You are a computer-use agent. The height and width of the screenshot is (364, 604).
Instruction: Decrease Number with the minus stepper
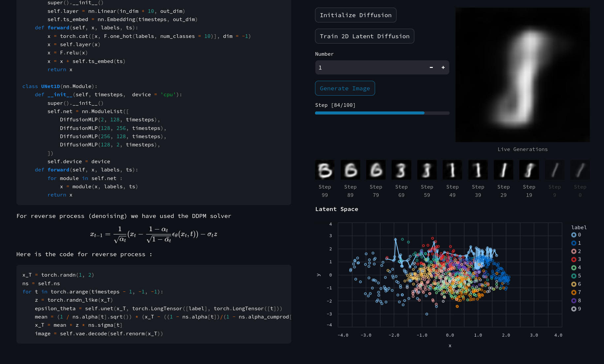(431, 68)
